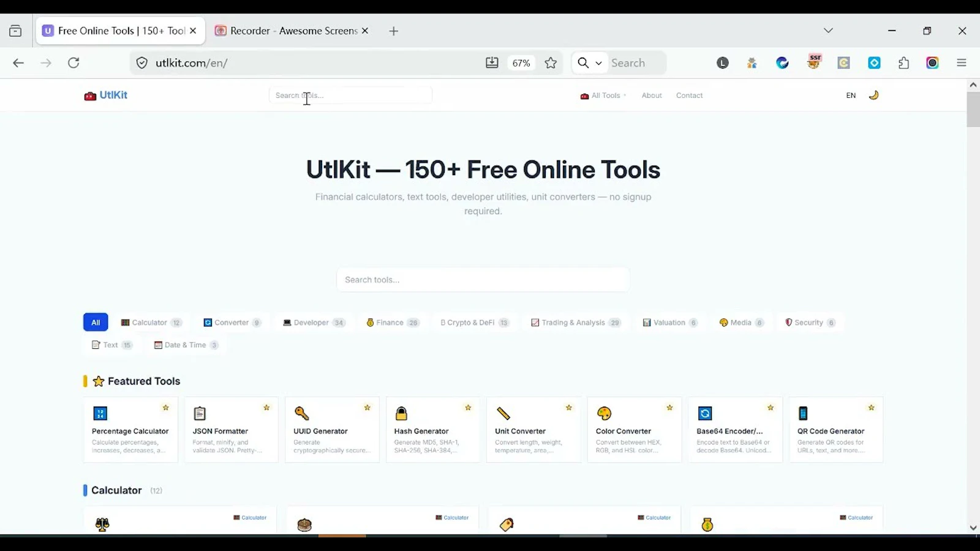
Task: Close the Recorder tab
Action: pos(365,31)
